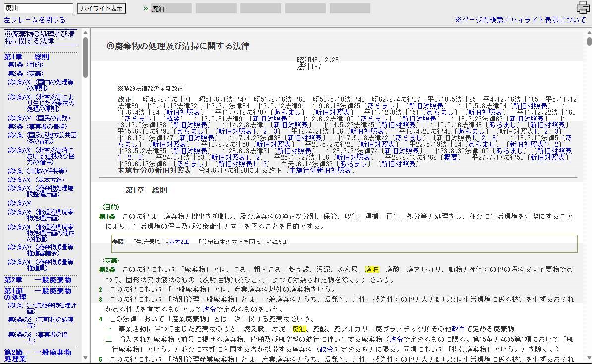Click the second empty highlight slot
The width and height of the screenshot is (592, 364).
[x=260, y=9]
